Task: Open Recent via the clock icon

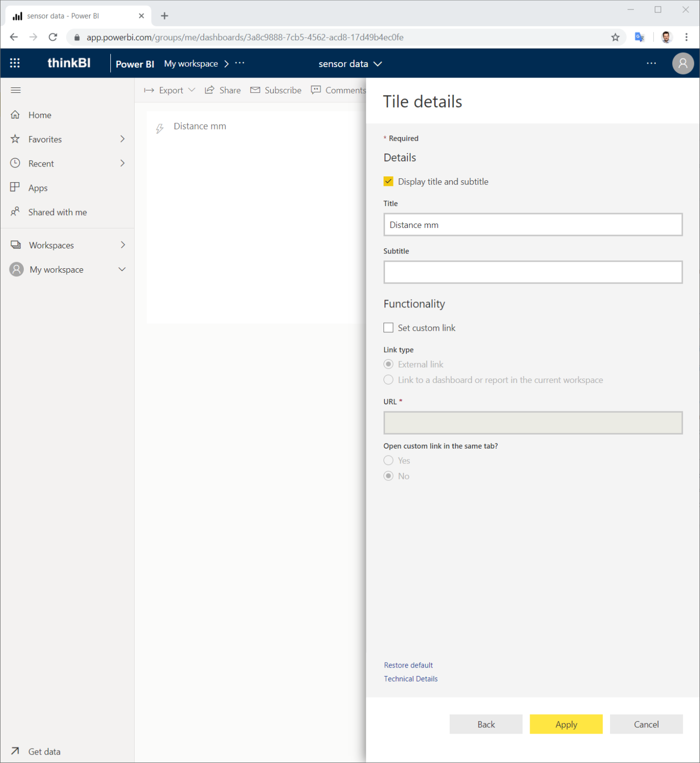Action: (15, 163)
